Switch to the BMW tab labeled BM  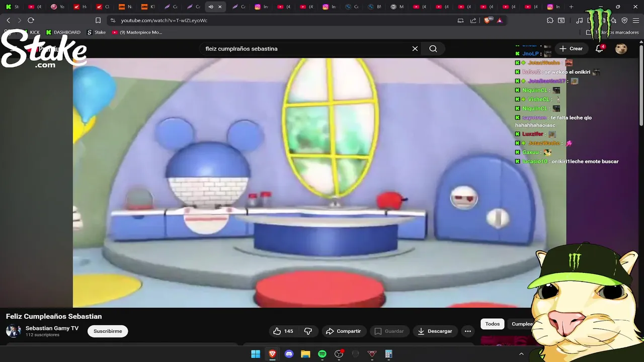pos(375,7)
